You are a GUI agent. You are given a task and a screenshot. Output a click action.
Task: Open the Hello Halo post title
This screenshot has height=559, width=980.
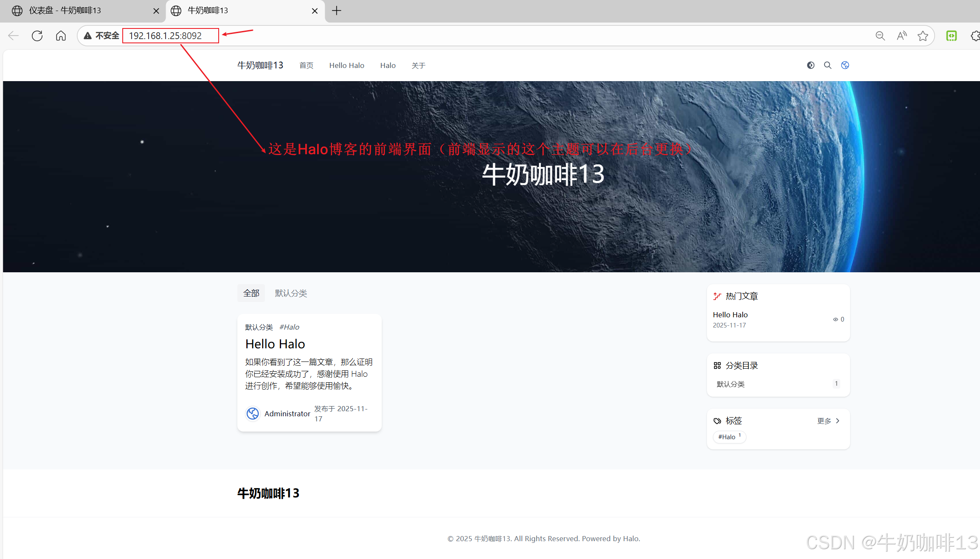click(275, 344)
